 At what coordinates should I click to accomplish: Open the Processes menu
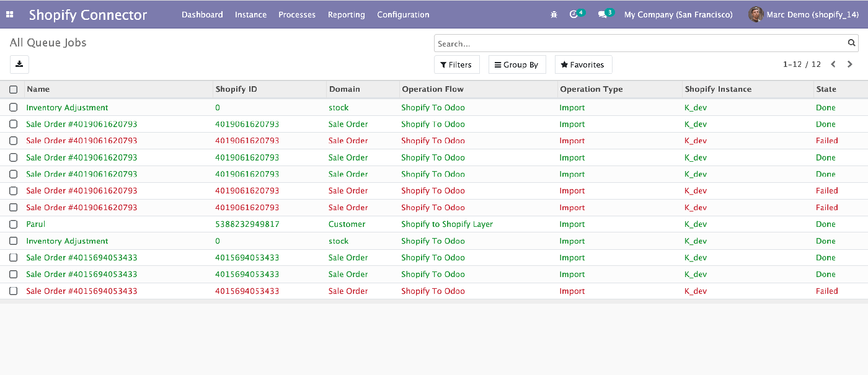(297, 14)
